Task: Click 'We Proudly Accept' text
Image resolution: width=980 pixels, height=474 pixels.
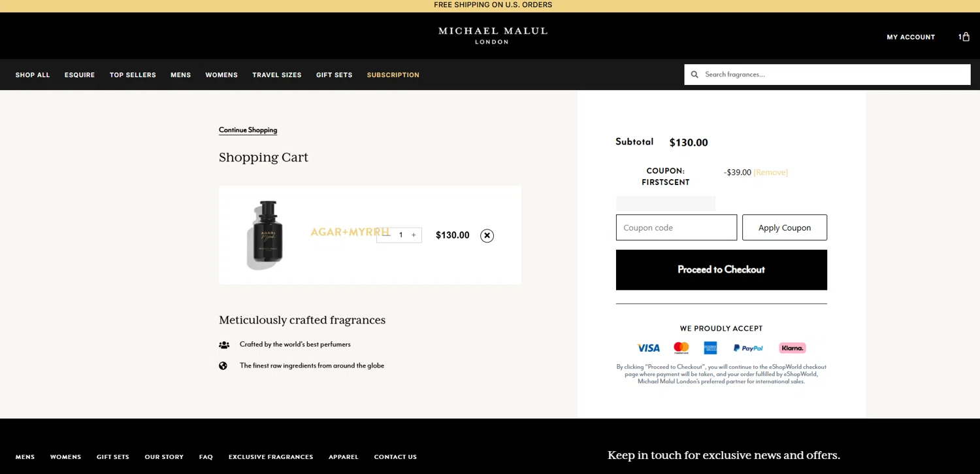Action: coord(721,329)
